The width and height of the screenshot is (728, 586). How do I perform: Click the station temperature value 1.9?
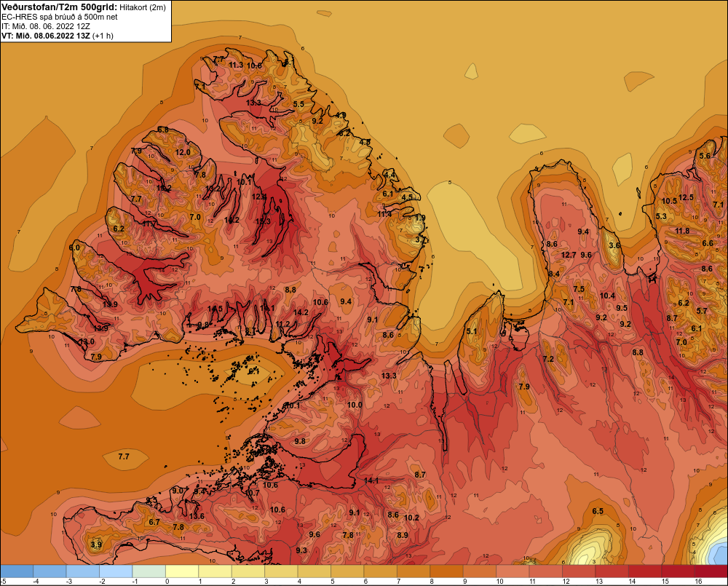[420, 218]
